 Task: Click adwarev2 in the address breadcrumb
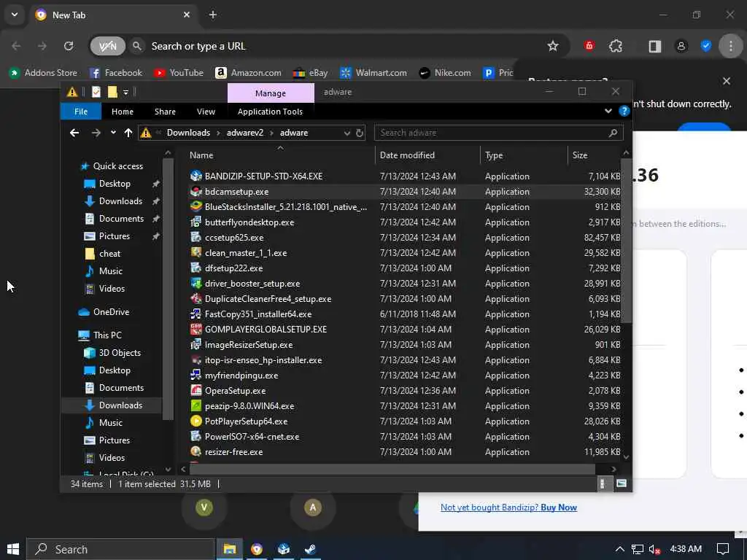[x=245, y=133]
